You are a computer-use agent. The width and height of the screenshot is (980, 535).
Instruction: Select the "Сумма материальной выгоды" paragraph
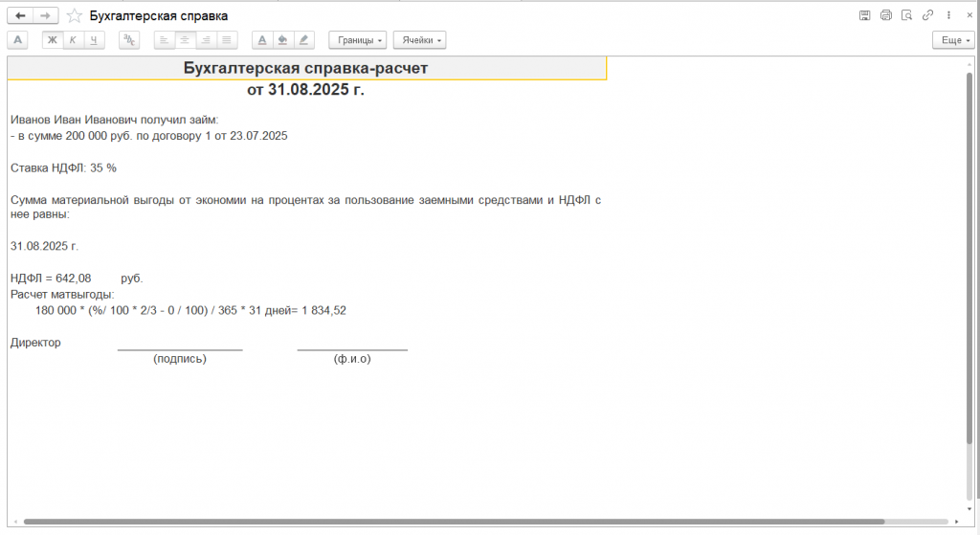305,207
